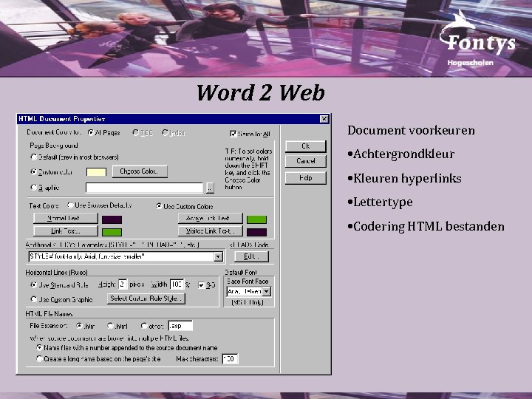
Task: Click the Word 2 Web title
Action: tap(261, 92)
